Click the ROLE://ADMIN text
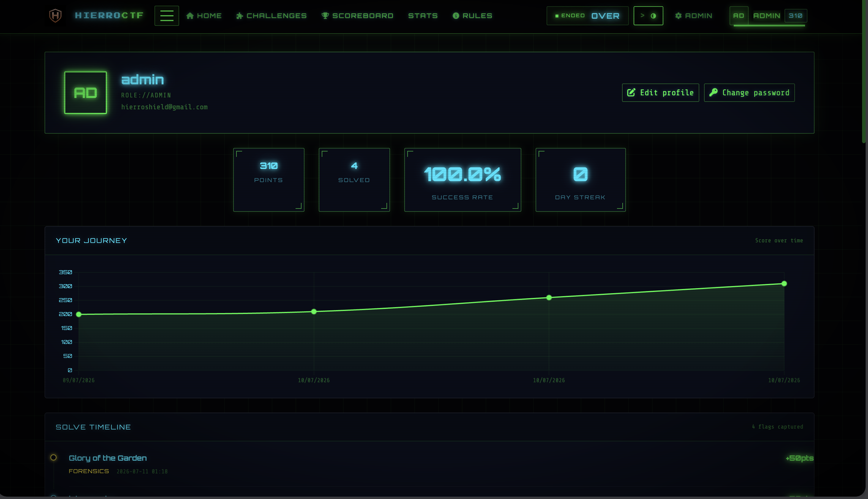Image resolution: width=868 pixels, height=499 pixels. tap(146, 95)
